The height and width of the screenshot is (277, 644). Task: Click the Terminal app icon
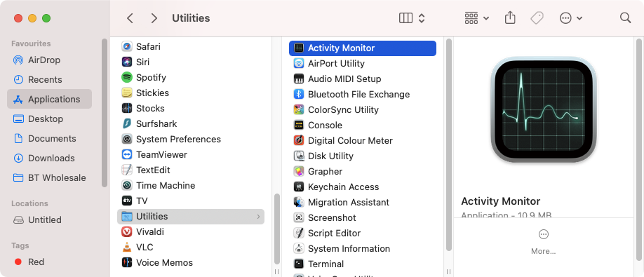(x=299, y=264)
